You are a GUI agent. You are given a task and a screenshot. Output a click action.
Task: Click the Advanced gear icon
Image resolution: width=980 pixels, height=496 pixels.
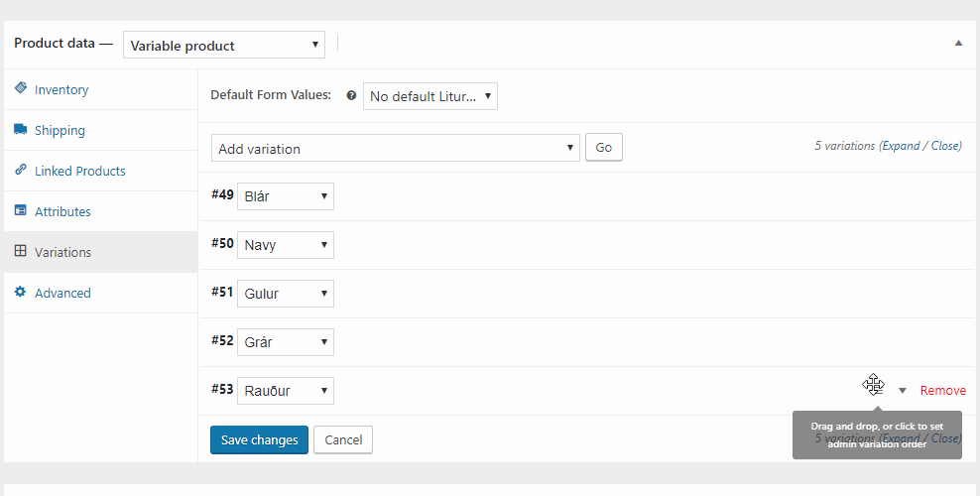click(x=21, y=292)
